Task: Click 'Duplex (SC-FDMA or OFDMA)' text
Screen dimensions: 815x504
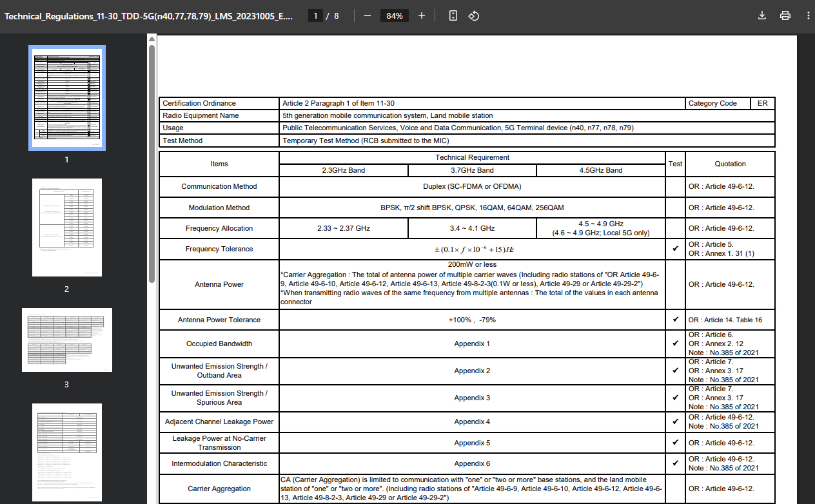Action: tap(472, 186)
